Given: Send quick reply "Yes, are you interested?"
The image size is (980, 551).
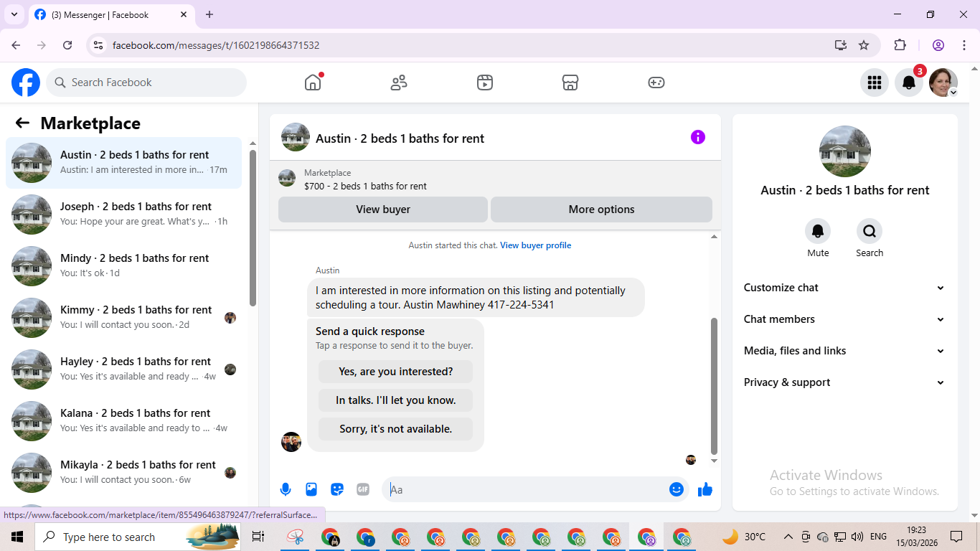Looking at the screenshot, I should pos(396,372).
